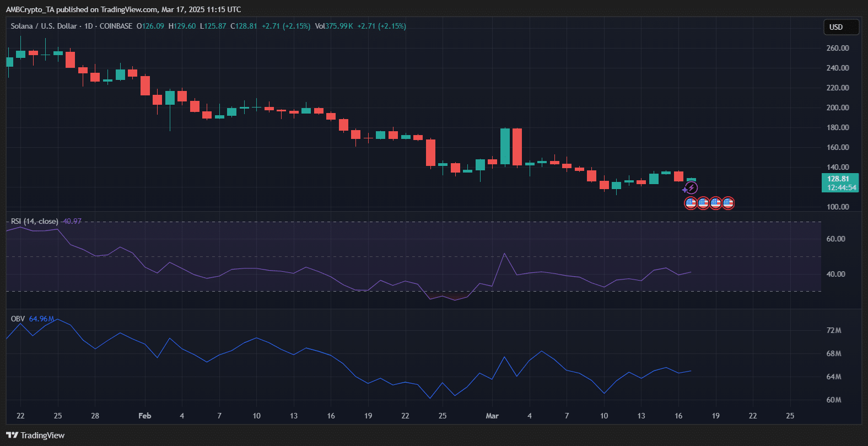Screen dimensions: 868x446
Task: Click the tall red candle falling from 180
Action: (517, 147)
